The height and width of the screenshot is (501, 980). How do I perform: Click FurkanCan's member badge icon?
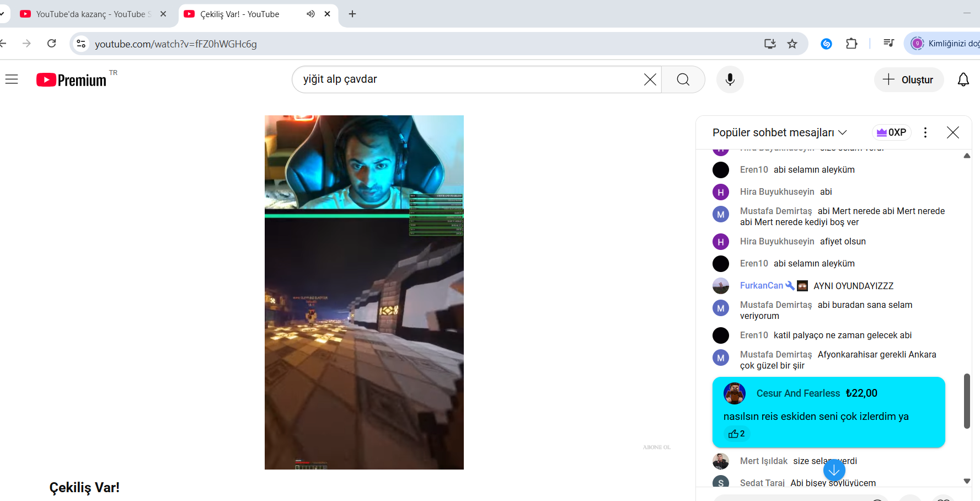802,286
